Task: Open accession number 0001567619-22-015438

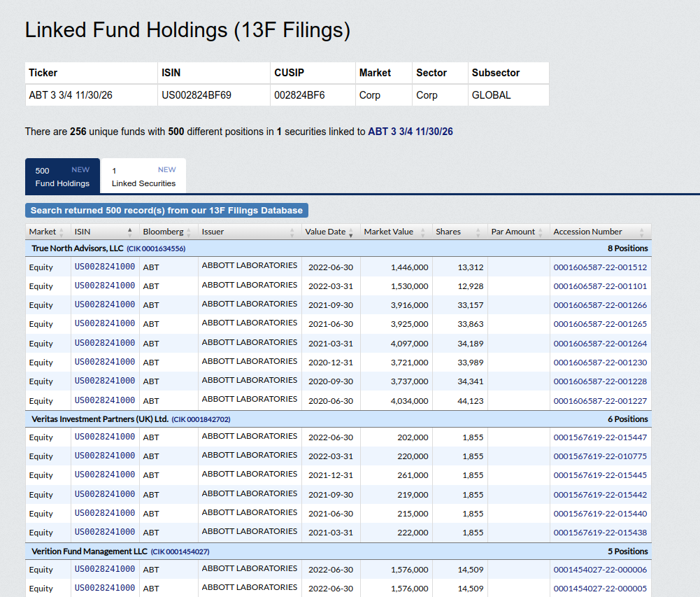Action: pyautogui.click(x=600, y=532)
